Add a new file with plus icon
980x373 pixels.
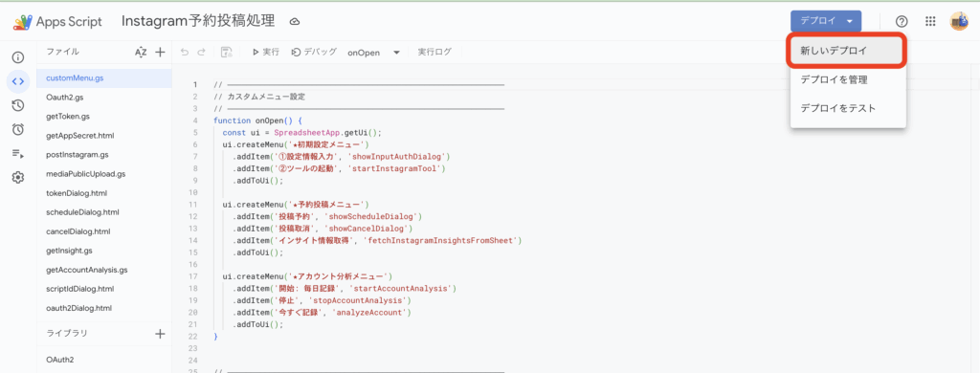click(160, 53)
